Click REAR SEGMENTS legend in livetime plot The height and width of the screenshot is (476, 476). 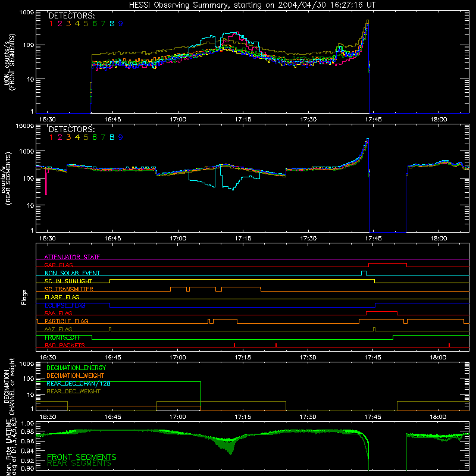tap(79, 464)
